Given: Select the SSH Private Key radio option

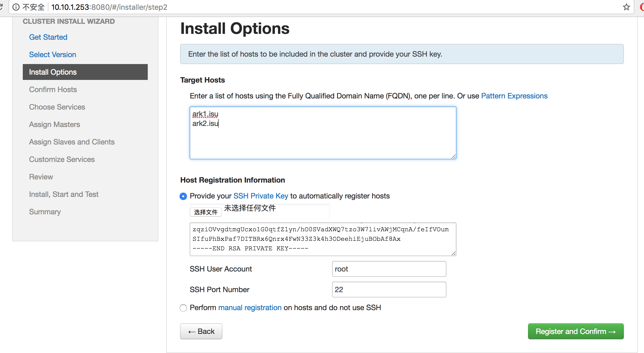Looking at the screenshot, I should (183, 196).
